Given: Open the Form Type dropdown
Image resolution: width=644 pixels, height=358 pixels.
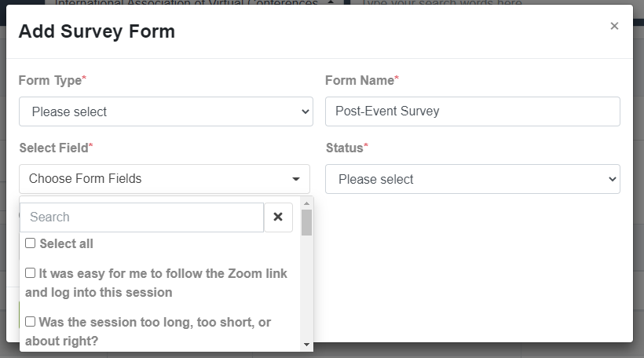Looking at the screenshot, I should point(166,111).
